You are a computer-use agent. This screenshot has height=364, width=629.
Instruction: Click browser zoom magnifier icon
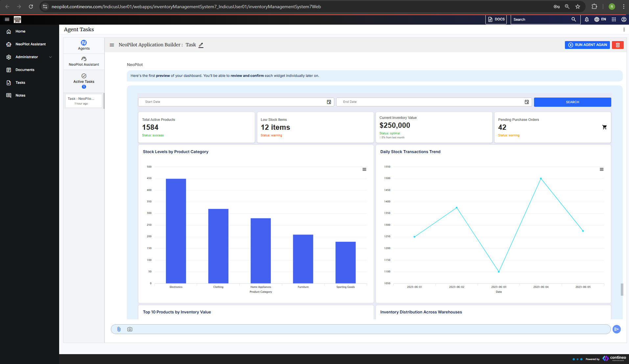click(x=567, y=7)
